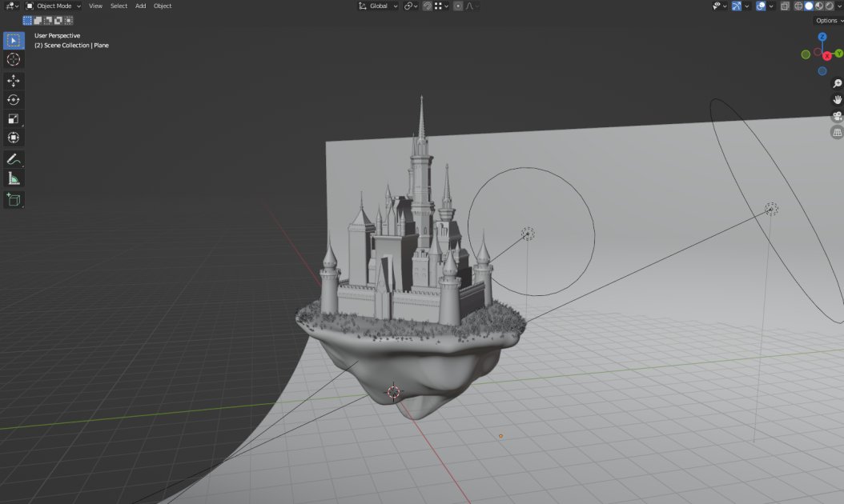Image resolution: width=844 pixels, height=504 pixels.
Task: Open the Options popover
Action: pos(829,21)
